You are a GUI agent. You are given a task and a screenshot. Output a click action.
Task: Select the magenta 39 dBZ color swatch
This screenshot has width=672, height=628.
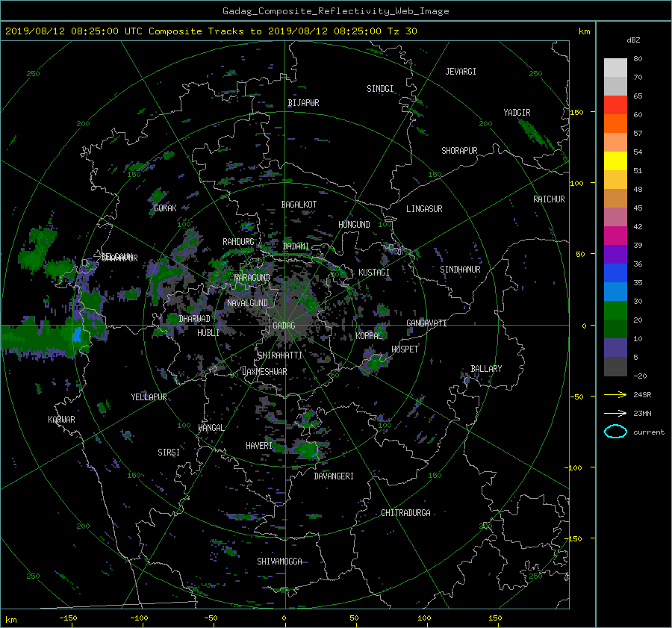(x=615, y=236)
